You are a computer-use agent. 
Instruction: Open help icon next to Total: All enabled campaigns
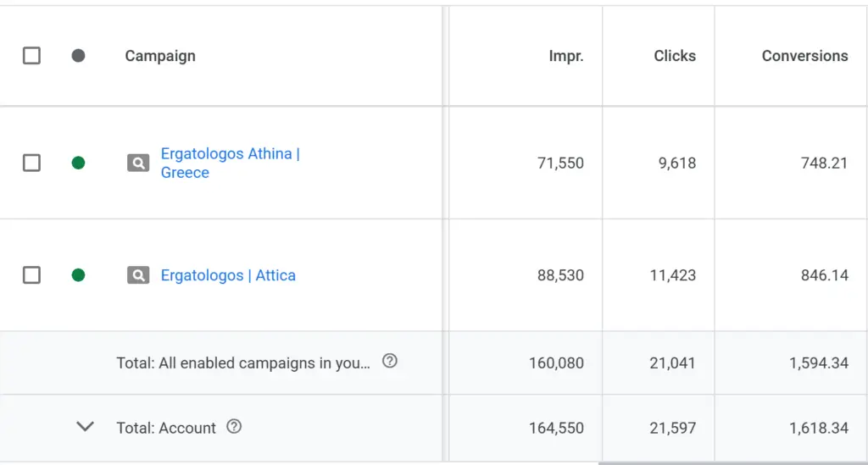coord(390,361)
